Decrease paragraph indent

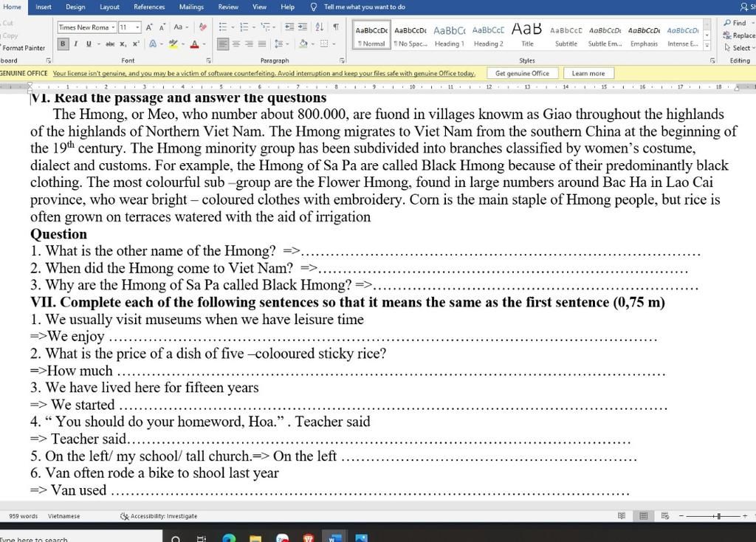click(289, 27)
